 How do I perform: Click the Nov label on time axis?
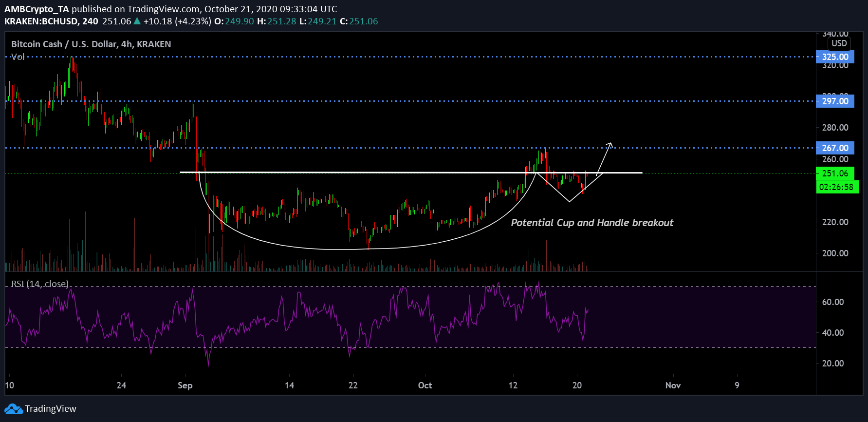coord(673,385)
